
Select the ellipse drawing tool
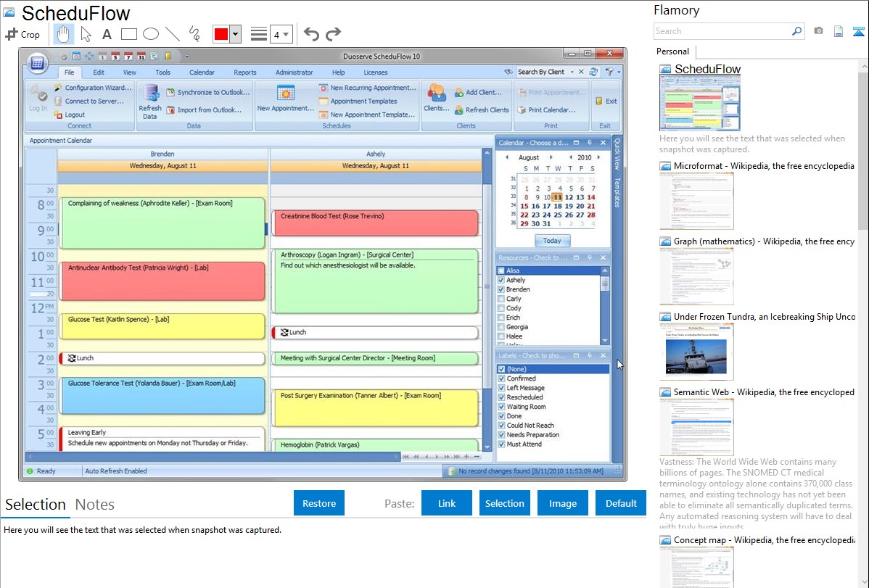click(x=151, y=34)
